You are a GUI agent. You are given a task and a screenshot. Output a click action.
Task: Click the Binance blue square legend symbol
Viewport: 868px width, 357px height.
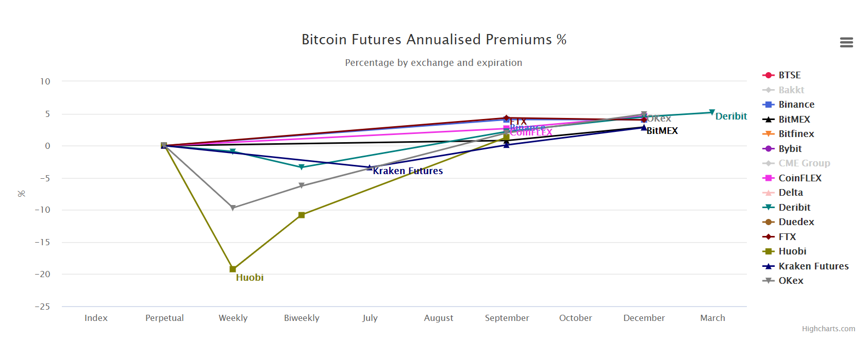coord(768,104)
